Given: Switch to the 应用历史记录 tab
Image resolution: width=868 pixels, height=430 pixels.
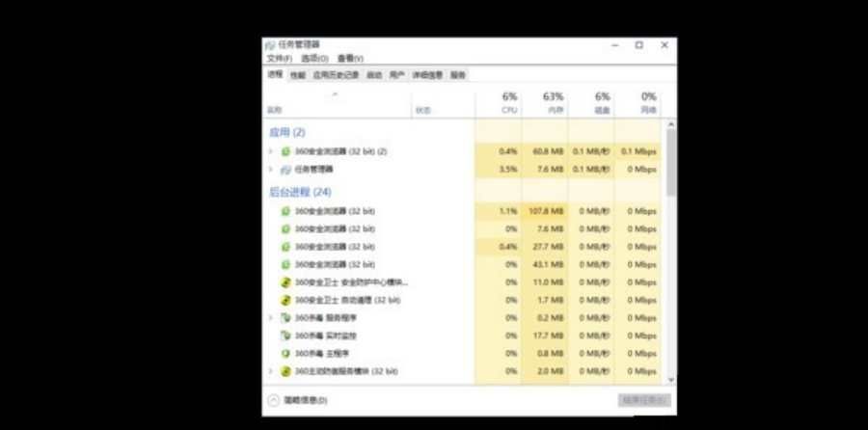Looking at the screenshot, I should [x=336, y=75].
